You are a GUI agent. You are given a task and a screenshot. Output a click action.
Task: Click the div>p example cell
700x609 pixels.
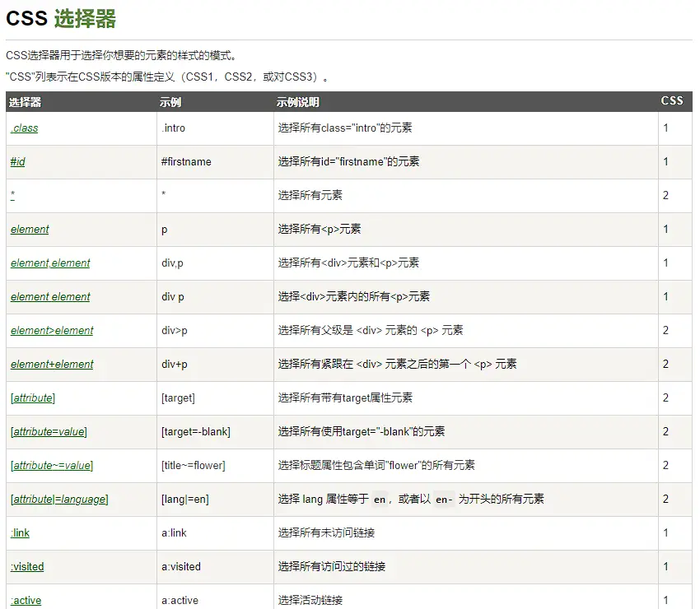[x=175, y=331]
